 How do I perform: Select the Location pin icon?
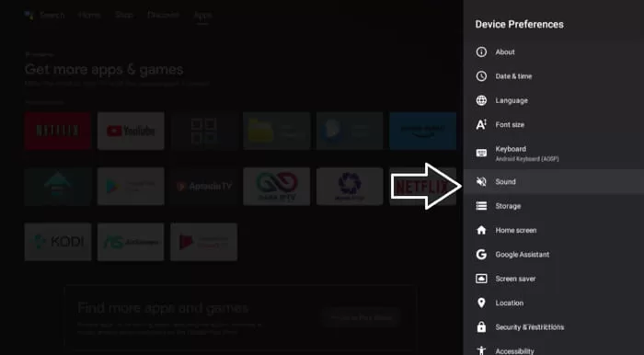[x=481, y=303]
